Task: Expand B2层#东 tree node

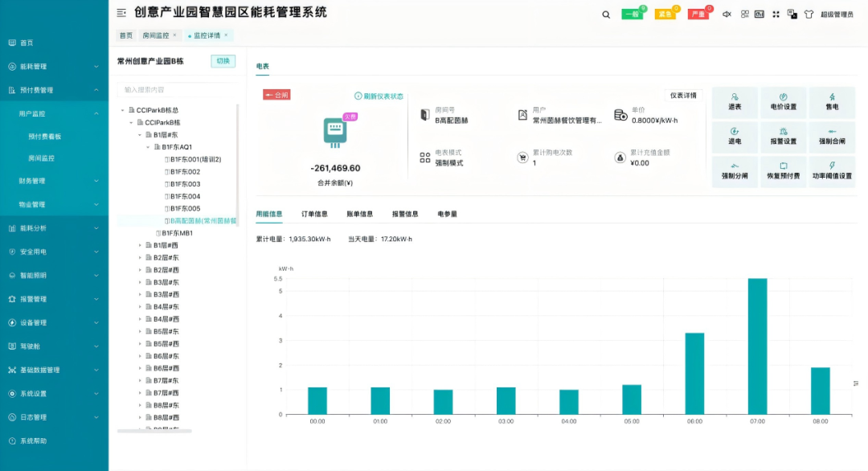Action: [x=140, y=257]
